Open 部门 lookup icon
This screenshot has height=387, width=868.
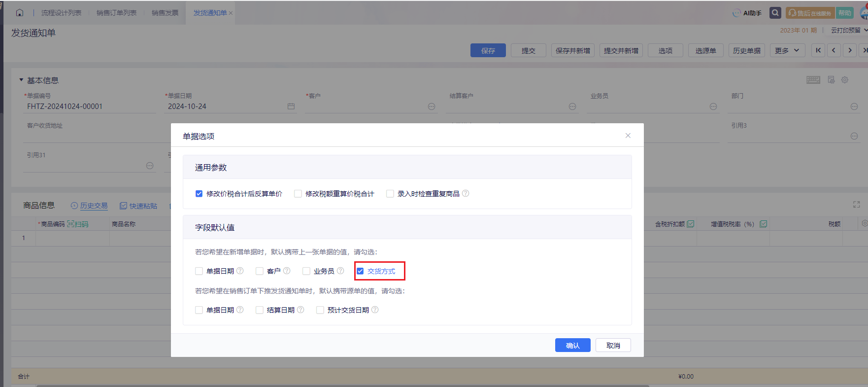(854, 106)
